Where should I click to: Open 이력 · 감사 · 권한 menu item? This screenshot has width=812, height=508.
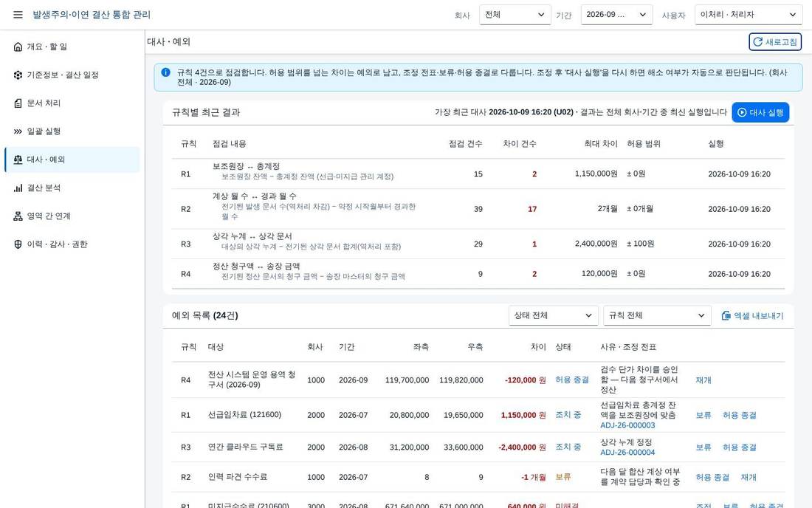(72, 244)
